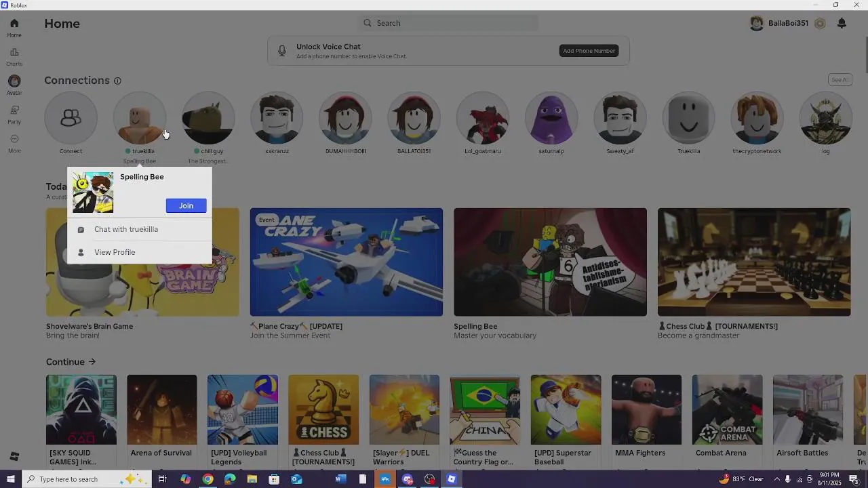Screen dimensions: 868x488
Task: Open the More sidebar icon
Action: [14, 139]
